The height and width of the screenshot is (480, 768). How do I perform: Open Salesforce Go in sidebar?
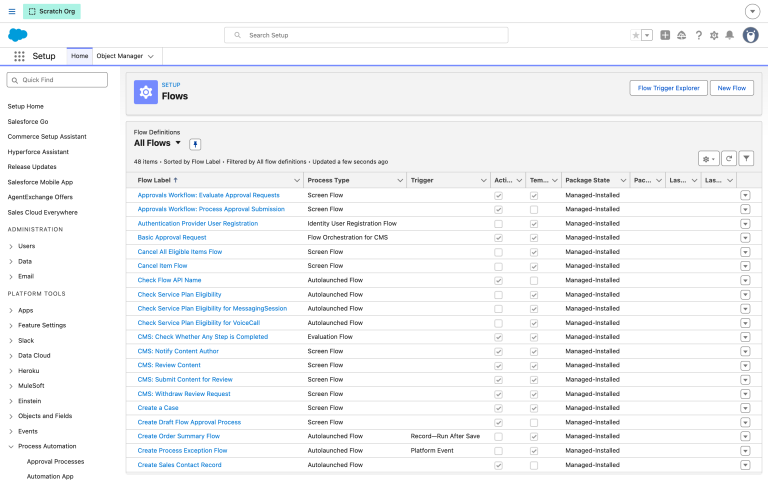coord(28,121)
